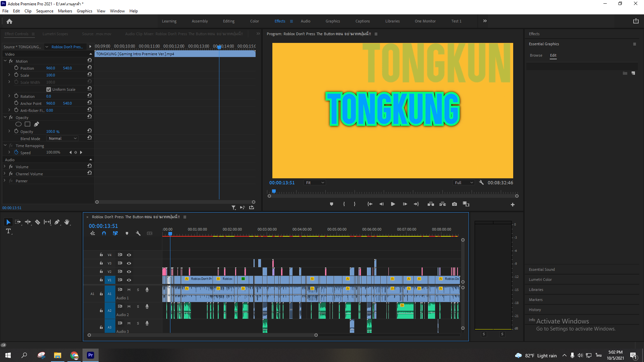
Task: Click Extract button in Program monitor
Action: coord(442,204)
